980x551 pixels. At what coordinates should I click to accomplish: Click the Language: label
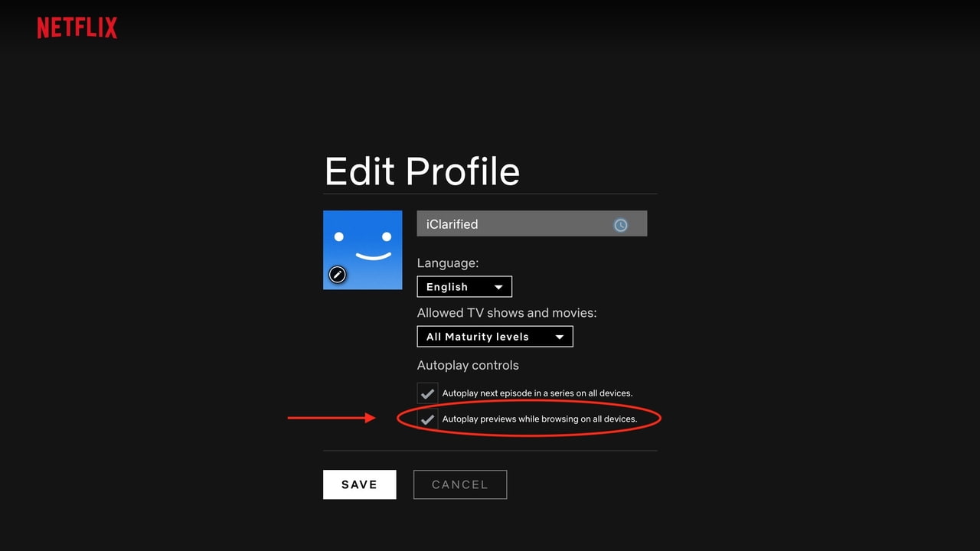coord(448,262)
